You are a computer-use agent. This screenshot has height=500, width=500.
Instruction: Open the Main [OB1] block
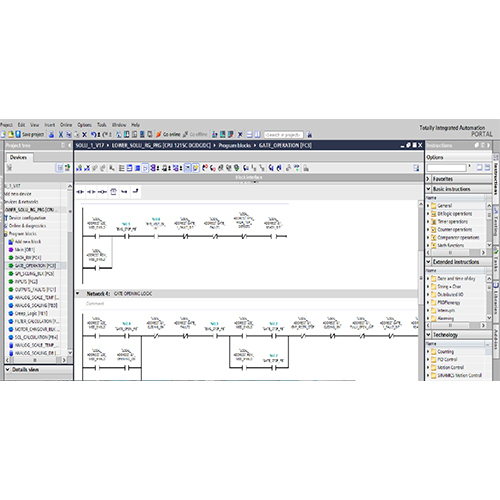(x=25, y=250)
